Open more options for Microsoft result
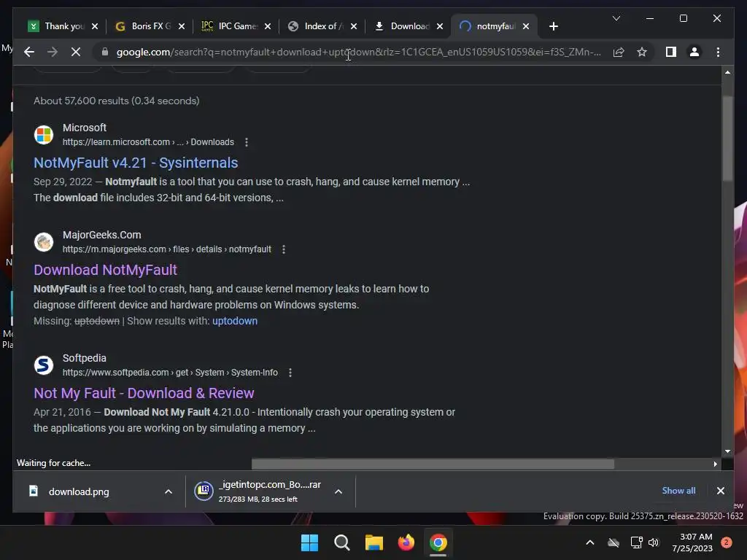The width and height of the screenshot is (747, 560). (x=247, y=142)
